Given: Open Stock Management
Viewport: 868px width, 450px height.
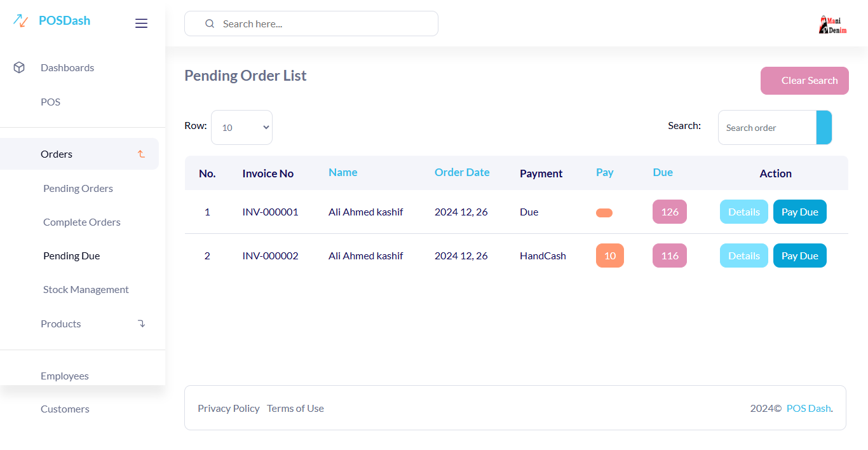Looking at the screenshot, I should click(x=86, y=289).
